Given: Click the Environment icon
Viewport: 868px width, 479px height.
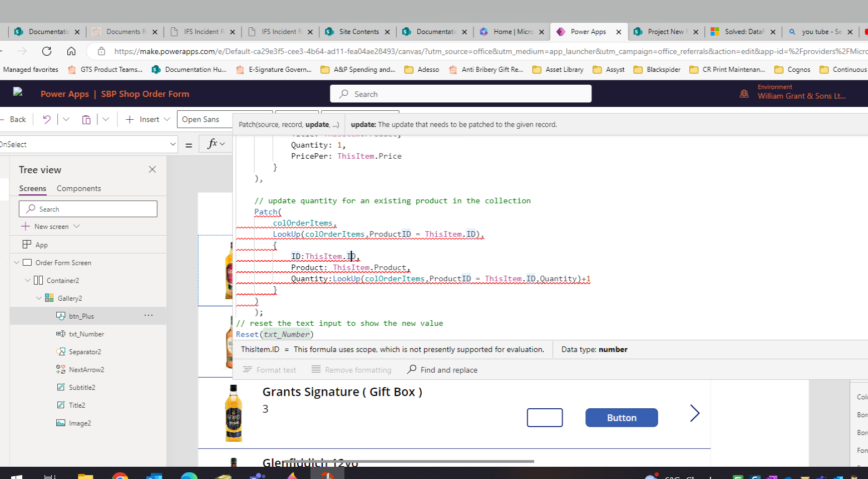Looking at the screenshot, I should 744,94.
